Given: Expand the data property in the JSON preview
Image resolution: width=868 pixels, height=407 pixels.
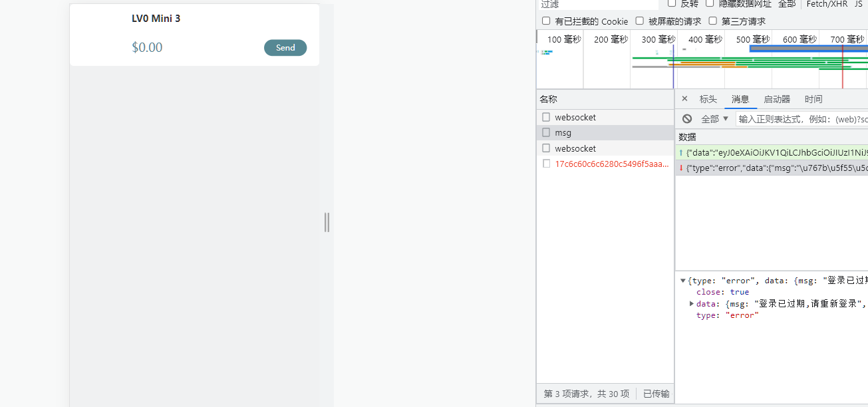Looking at the screenshot, I should [x=692, y=304].
